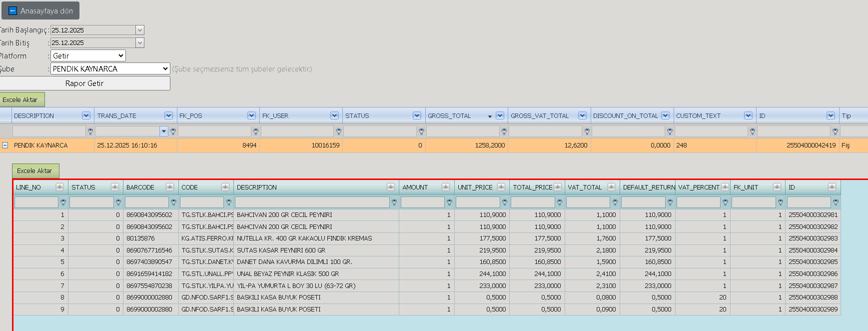The image size is (868, 331).
Task: Click filter icon under DESCRIPTION column in top grid
Action: click(90, 131)
